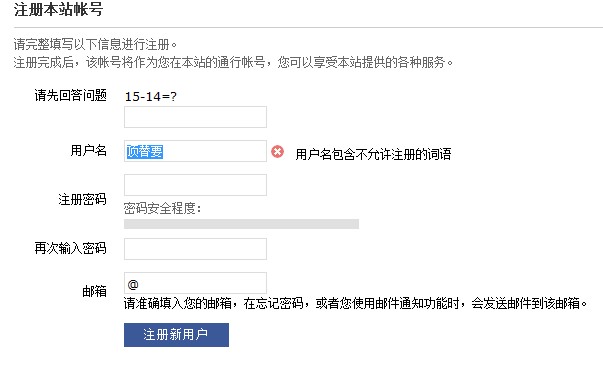Click the 请完整填写以下信息进行注册 instruction line
Image resolution: width=603 pixels, height=370 pixels.
pyautogui.click(x=95, y=44)
